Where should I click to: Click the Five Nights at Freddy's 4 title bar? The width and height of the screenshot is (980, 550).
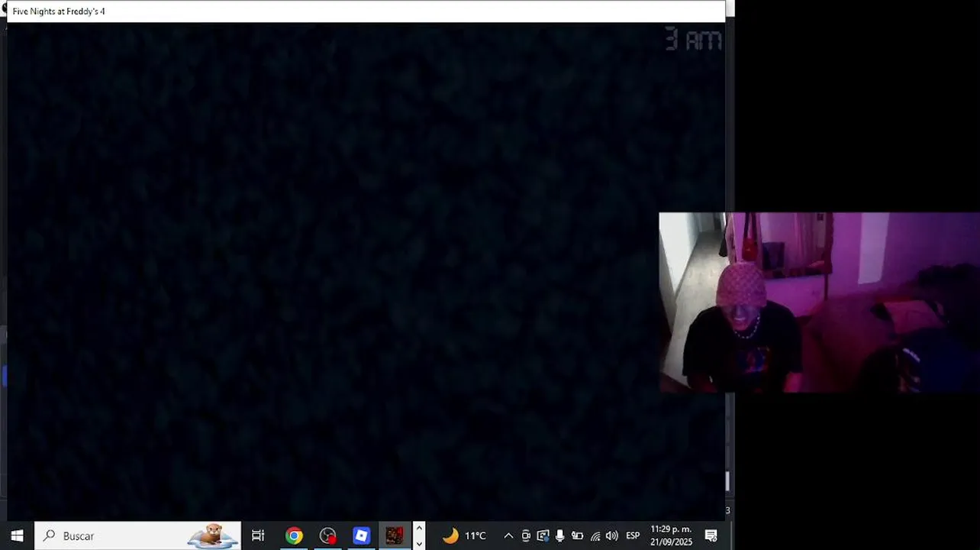pos(366,11)
